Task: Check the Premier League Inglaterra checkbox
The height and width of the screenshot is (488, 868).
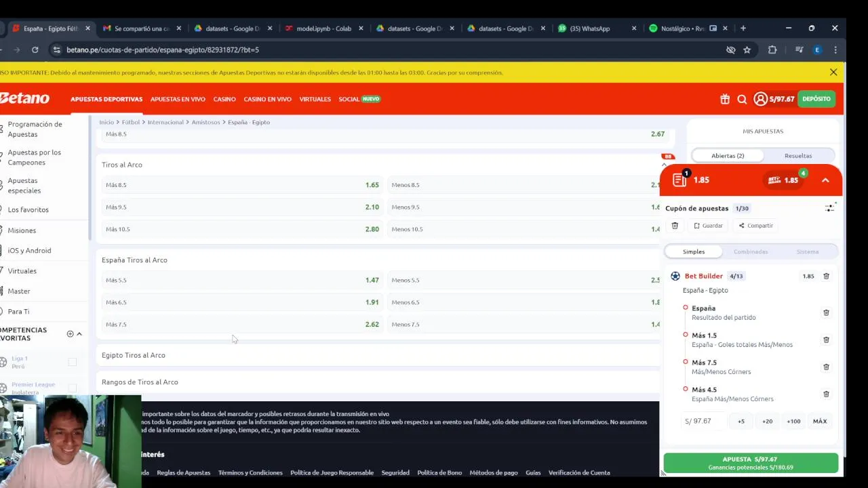Action: coord(73,388)
